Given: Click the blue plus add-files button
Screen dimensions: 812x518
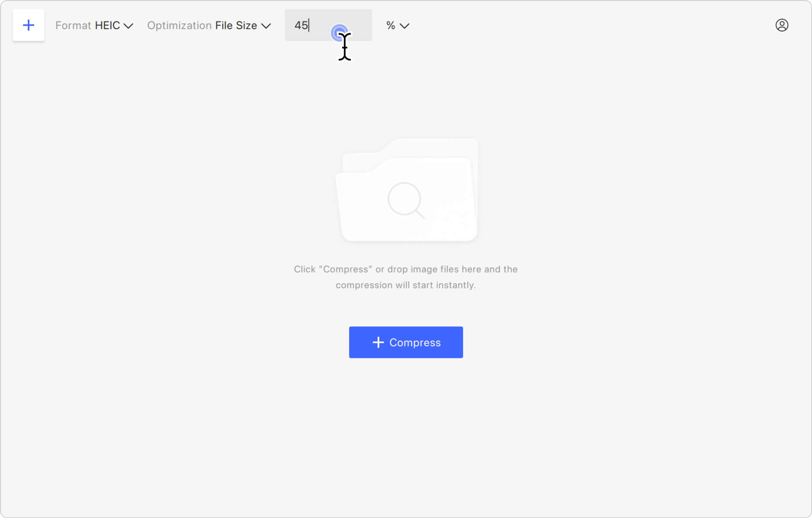Looking at the screenshot, I should pos(29,25).
